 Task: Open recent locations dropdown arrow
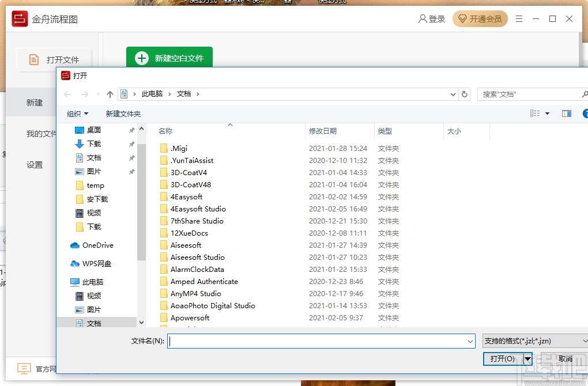tap(98, 94)
